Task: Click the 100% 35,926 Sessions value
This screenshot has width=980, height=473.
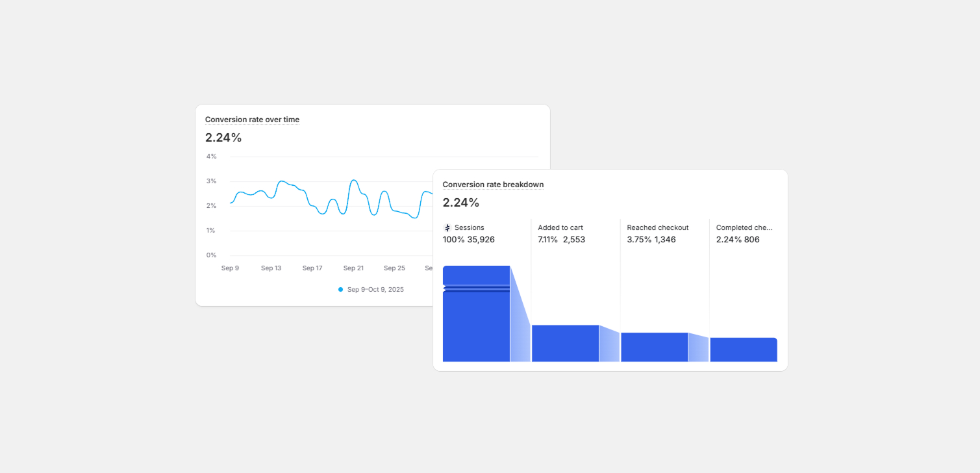Action: pos(468,239)
